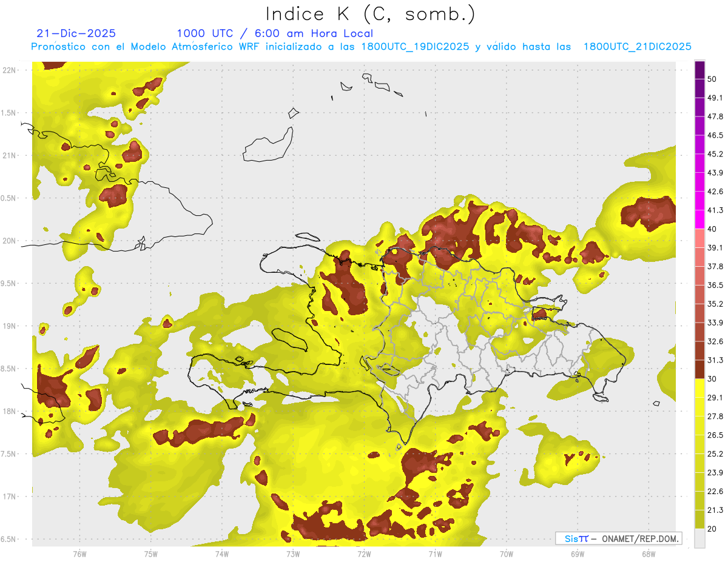Click the colorbar value '29.1'
Viewport: 728px width, 562px height.
(716, 398)
